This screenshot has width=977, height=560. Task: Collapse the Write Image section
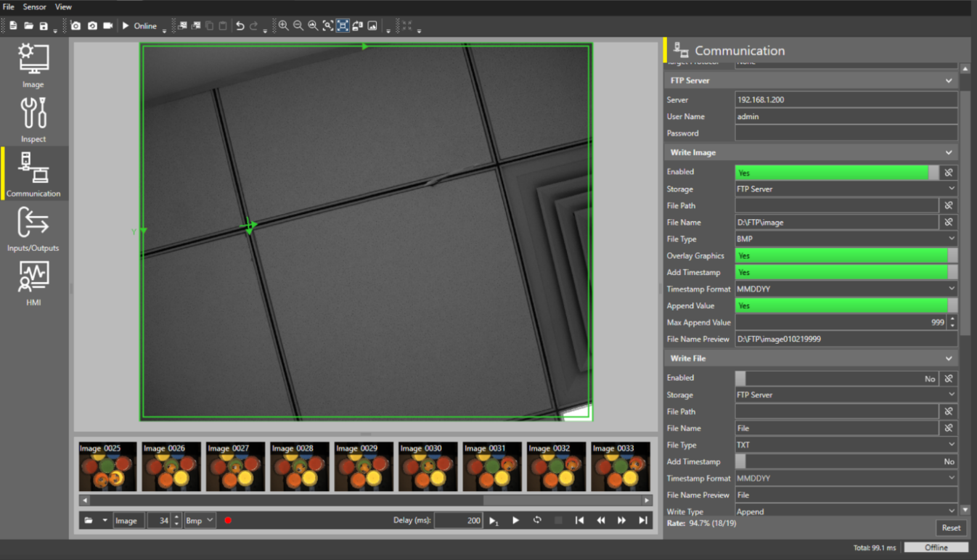tap(949, 153)
